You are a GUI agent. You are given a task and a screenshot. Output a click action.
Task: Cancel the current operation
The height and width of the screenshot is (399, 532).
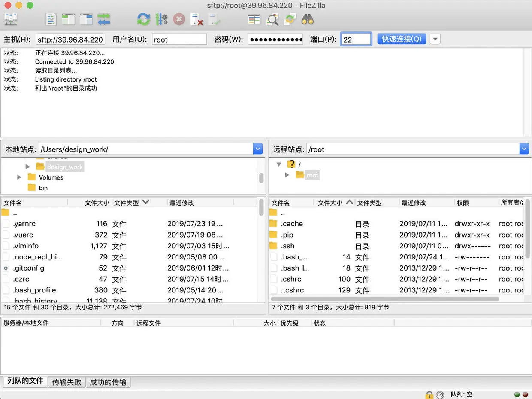tap(179, 19)
